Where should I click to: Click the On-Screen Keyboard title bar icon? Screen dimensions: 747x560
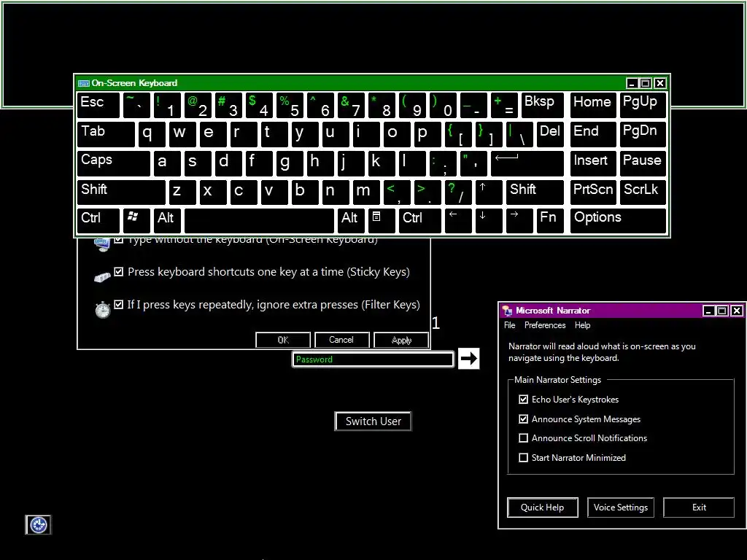(84, 83)
